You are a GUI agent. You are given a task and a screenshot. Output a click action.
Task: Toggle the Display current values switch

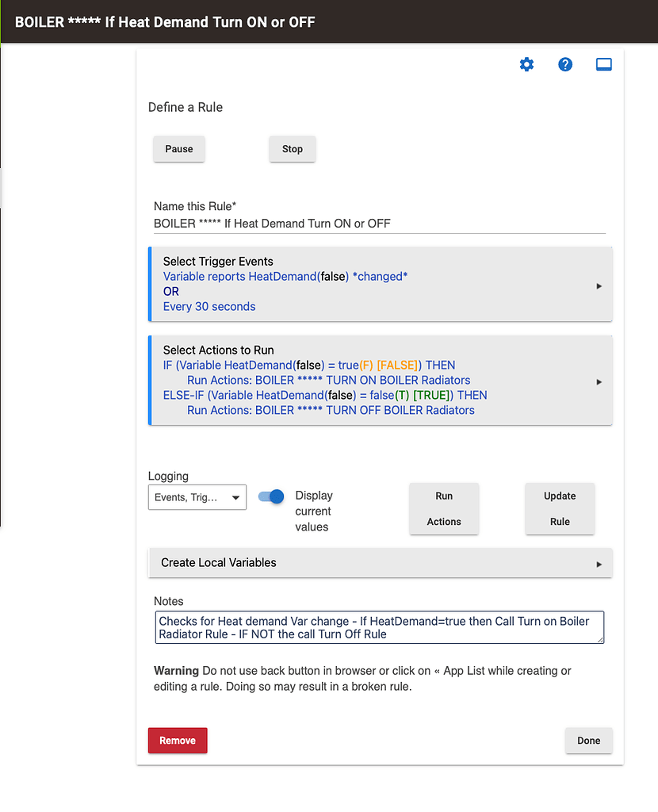click(271, 497)
